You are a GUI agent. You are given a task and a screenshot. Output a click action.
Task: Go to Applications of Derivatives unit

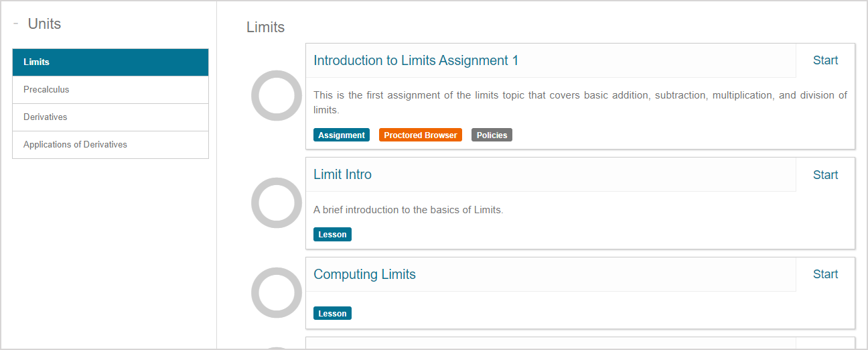(111, 145)
